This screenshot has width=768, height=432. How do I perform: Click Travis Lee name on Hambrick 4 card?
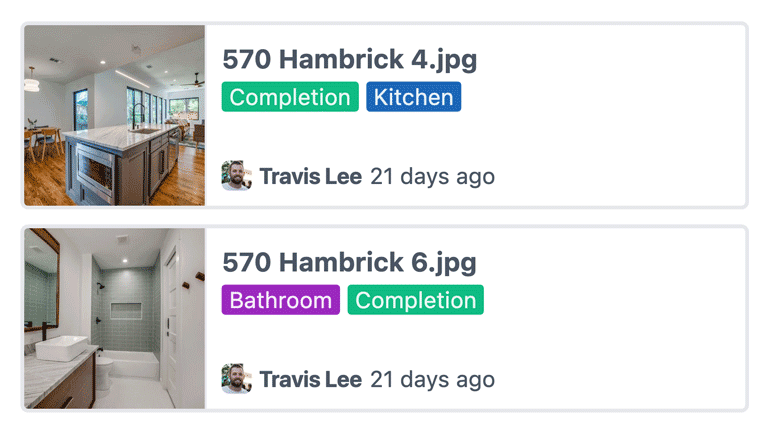[310, 177]
